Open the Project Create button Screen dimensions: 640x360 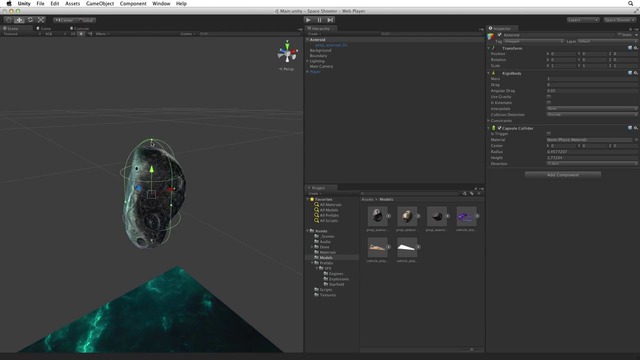pos(314,193)
